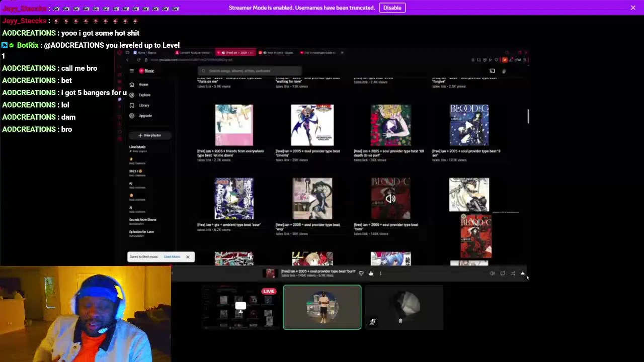Viewport: 644px width, 362px height.
Task: Dismiss the Saved to liked music toast
Action: pos(188,257)
